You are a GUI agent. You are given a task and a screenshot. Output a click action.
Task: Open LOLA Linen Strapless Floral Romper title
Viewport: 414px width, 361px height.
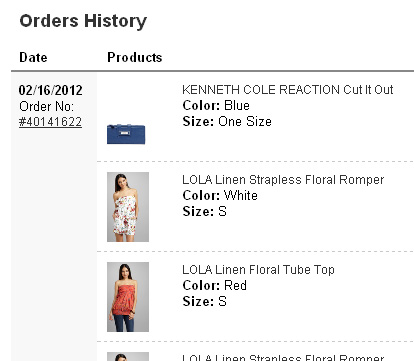click(283, 180)
